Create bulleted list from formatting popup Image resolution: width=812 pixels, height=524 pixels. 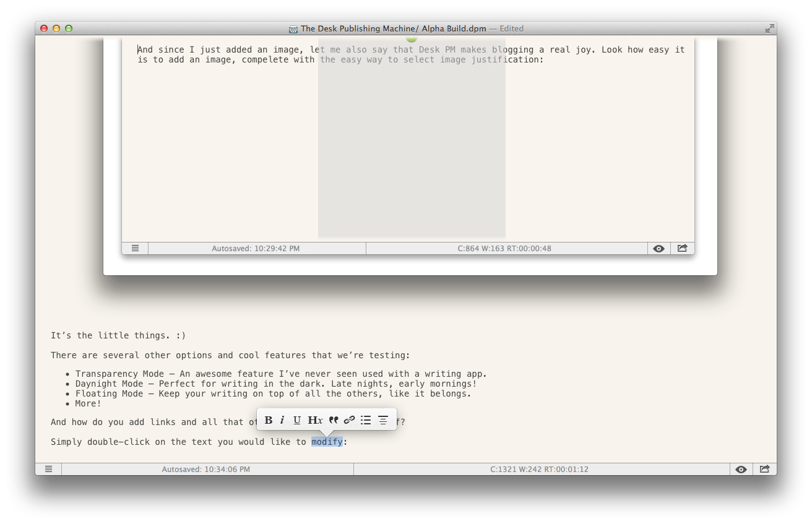(366, 420)
